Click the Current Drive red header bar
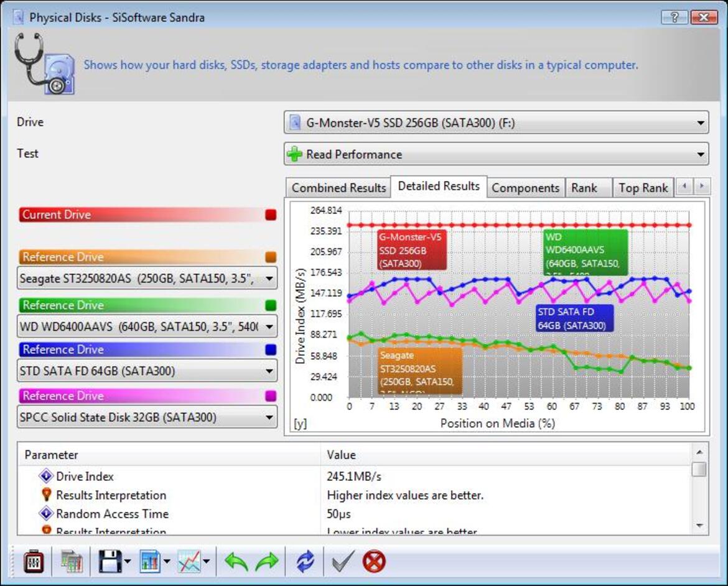 147,215
